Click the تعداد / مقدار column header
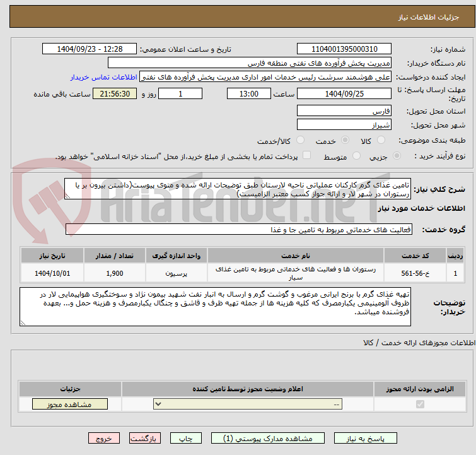The image size is (476, 455). click(x=115, y=256)
